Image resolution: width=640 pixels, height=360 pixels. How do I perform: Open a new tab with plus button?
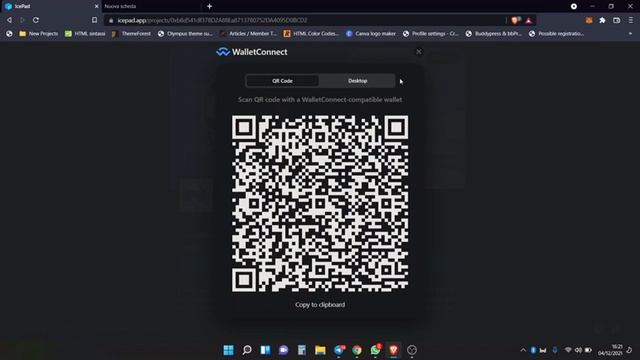point(209,6)
